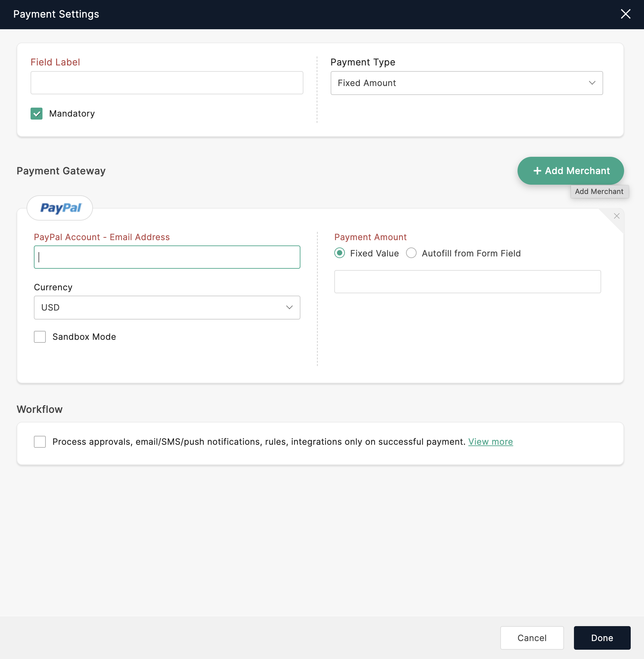644x659 pixels.
Task: Open the View more link
Action: pos(490,442)
